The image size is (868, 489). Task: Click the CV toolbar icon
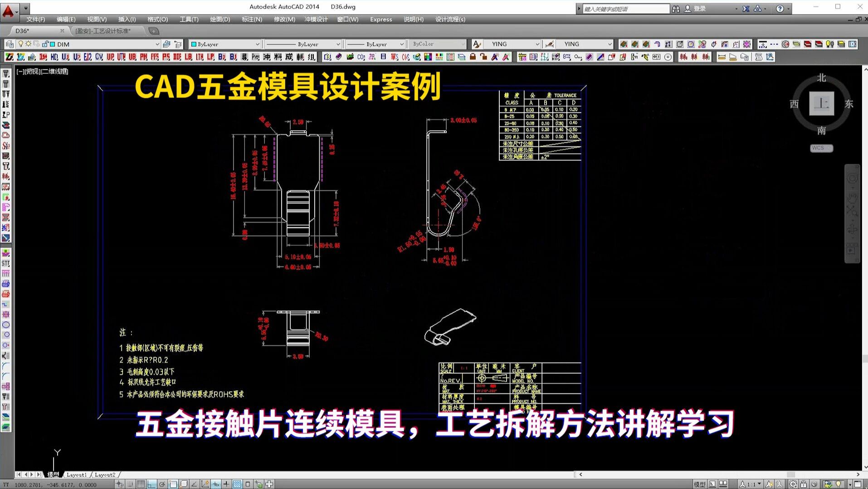tap(99, 57)
